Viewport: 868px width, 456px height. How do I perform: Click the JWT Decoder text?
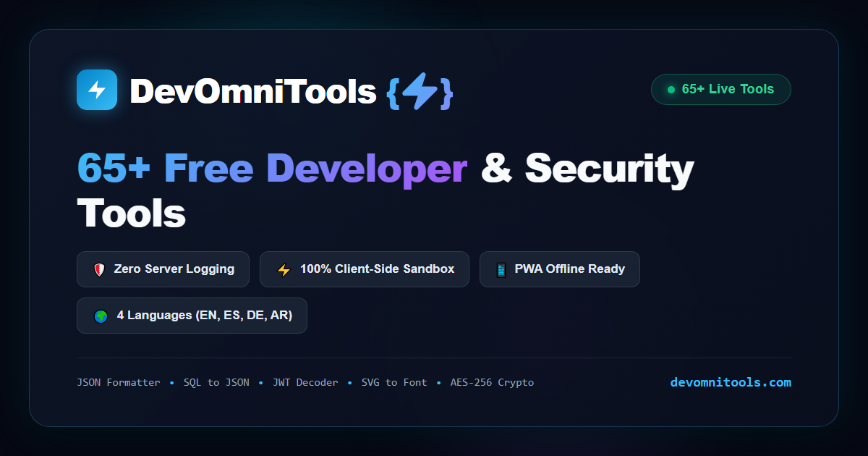(305, 382)
